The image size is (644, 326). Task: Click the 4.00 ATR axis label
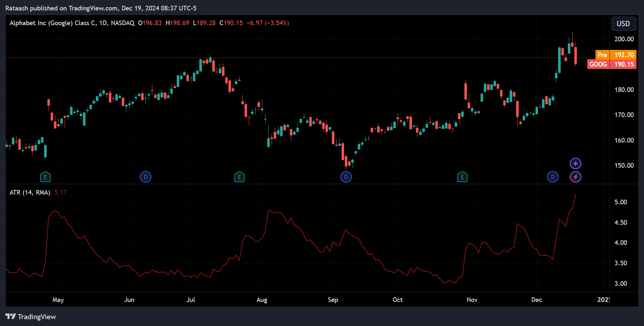click(621, 243)
